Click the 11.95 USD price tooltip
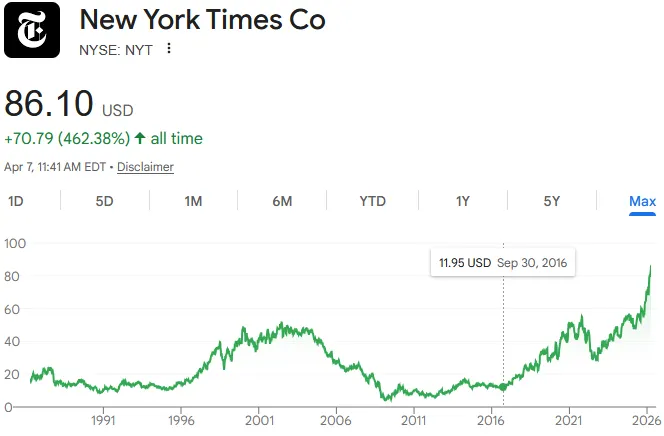Viewport: 664px width, 436px height. coord(465,263)
